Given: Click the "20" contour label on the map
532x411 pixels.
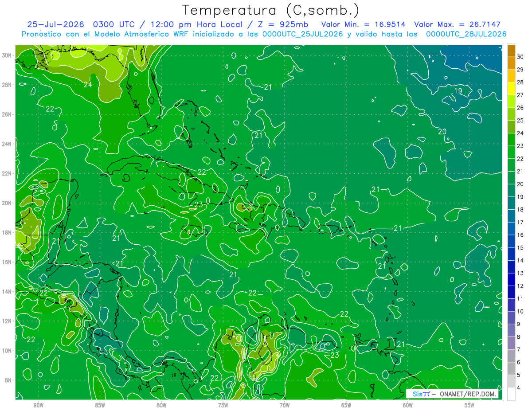Looking at the screenshot, I should coord(442,132).
